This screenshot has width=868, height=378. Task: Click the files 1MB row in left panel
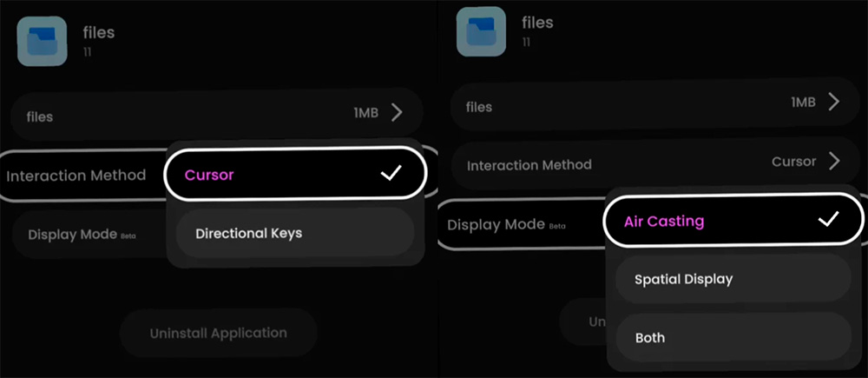click(x=216, y=114)
